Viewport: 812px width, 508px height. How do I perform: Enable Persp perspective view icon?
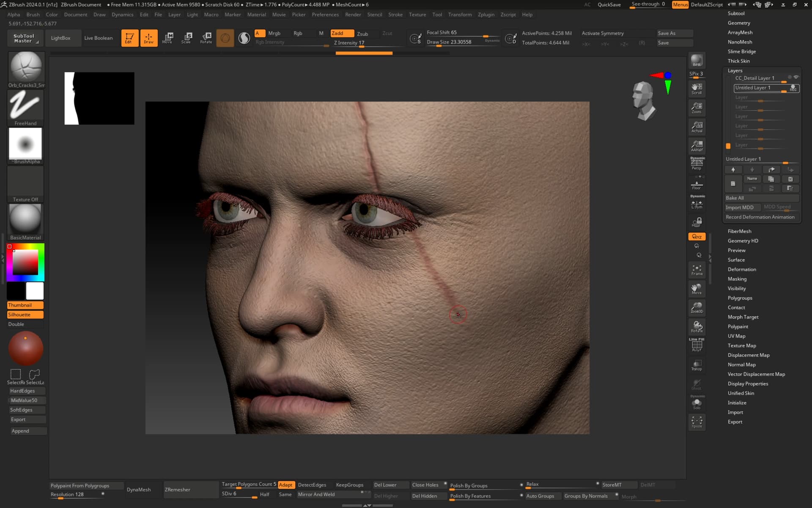click(x=697, y=163)
